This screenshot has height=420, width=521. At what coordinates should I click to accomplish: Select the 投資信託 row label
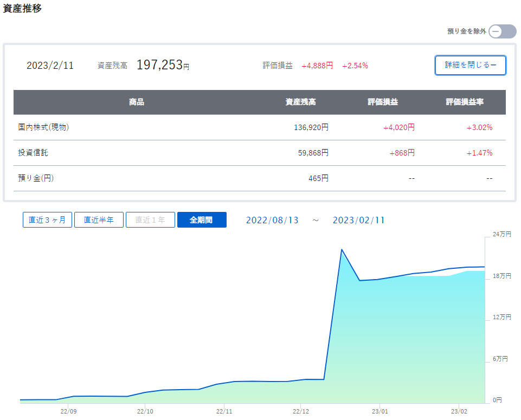click(33, 153)
